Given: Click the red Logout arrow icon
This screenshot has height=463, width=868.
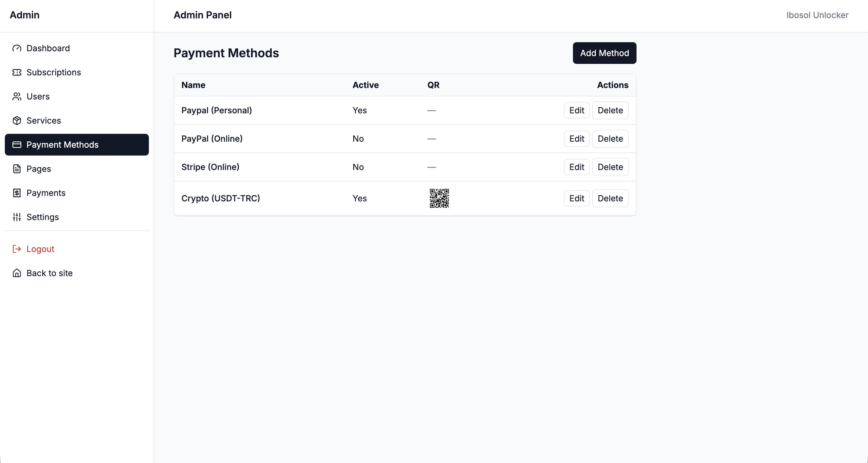Looking at the screenshot, I should pyautogui.click(x=17, y=249).
